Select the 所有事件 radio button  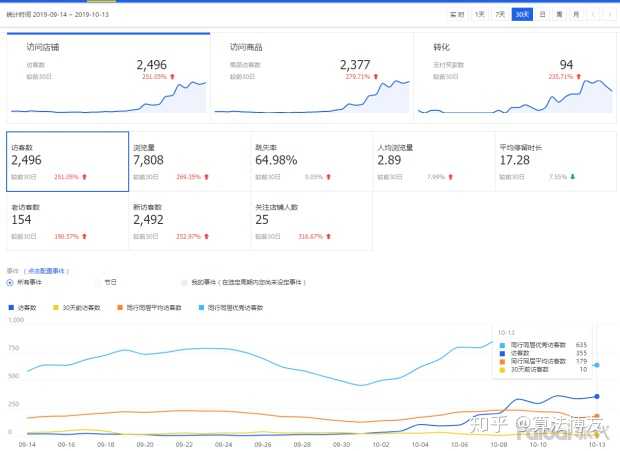[11, 283]
